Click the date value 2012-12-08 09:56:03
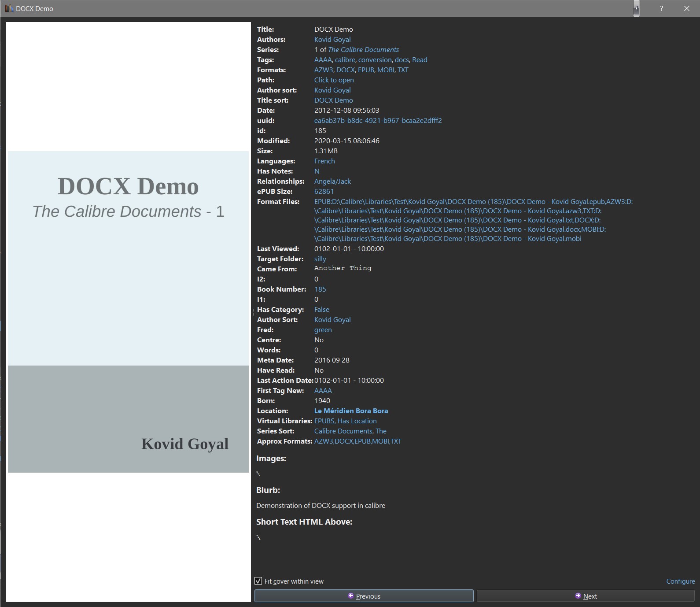 point(347,111)
